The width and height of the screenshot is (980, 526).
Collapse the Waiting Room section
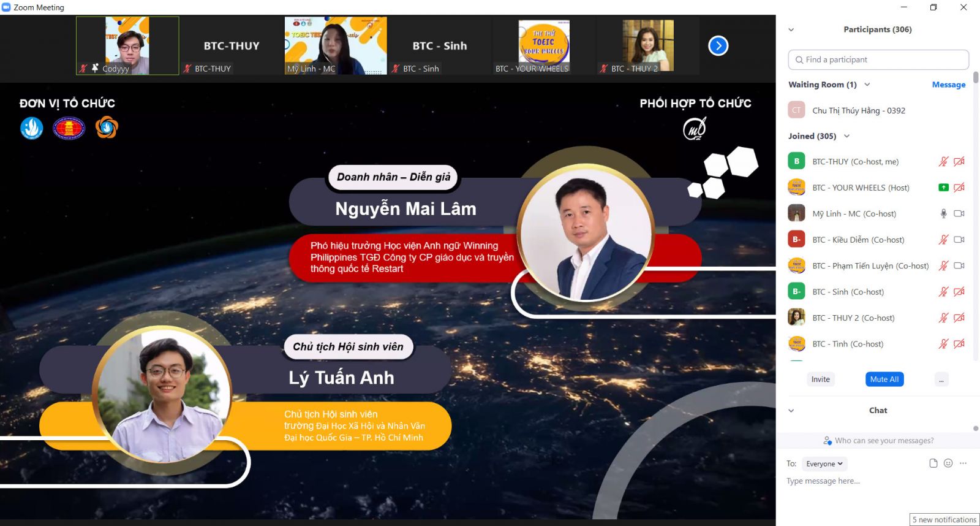pos(867,85)
